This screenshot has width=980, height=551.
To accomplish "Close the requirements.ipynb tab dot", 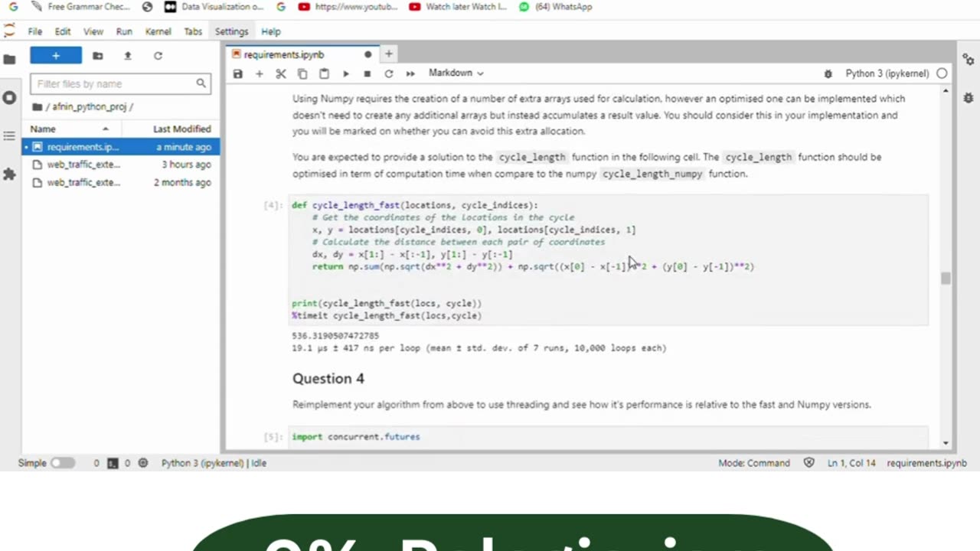I will (x=367, y=55).
